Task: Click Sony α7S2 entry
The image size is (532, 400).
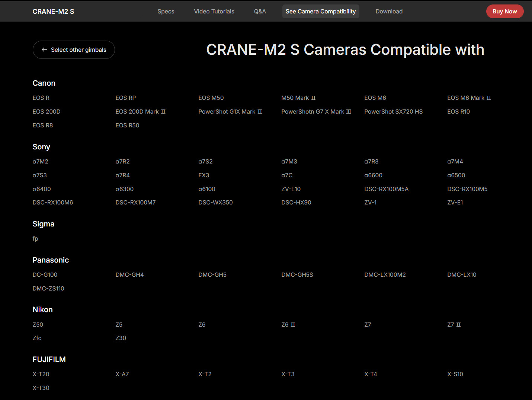Action: (x=206, y=162)
